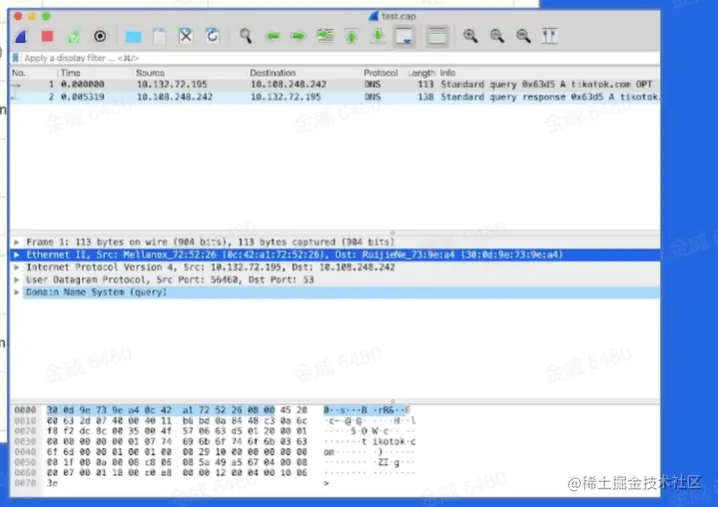Jump to the last packet icon
The height and width of the screenshot is (507, 718).
(378, 36)
